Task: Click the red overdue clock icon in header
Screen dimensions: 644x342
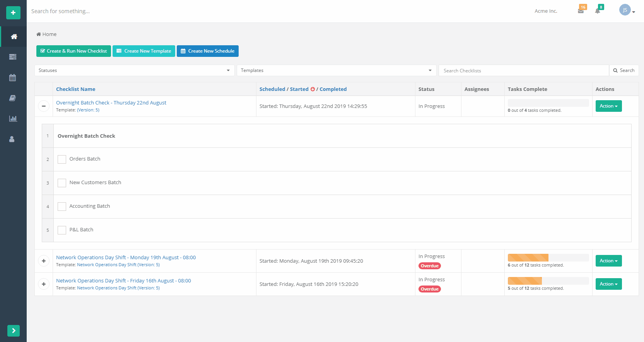Action: pos(313,89)
